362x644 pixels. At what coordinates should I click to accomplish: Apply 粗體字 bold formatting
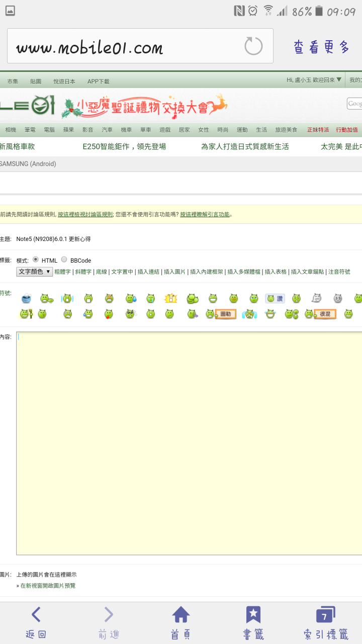tap(62, 272)
